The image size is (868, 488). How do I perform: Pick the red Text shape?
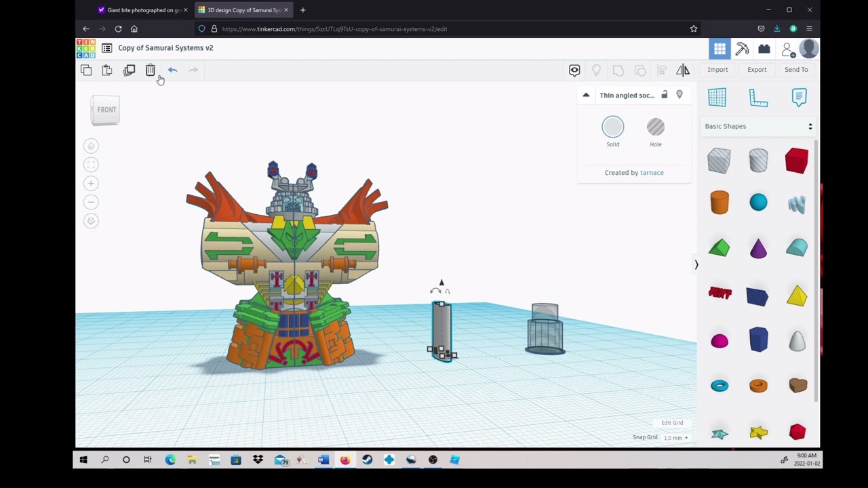(x=719, y=293)
